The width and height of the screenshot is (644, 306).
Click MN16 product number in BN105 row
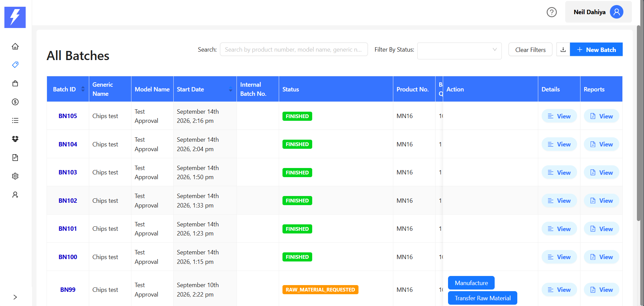point(405,116)
